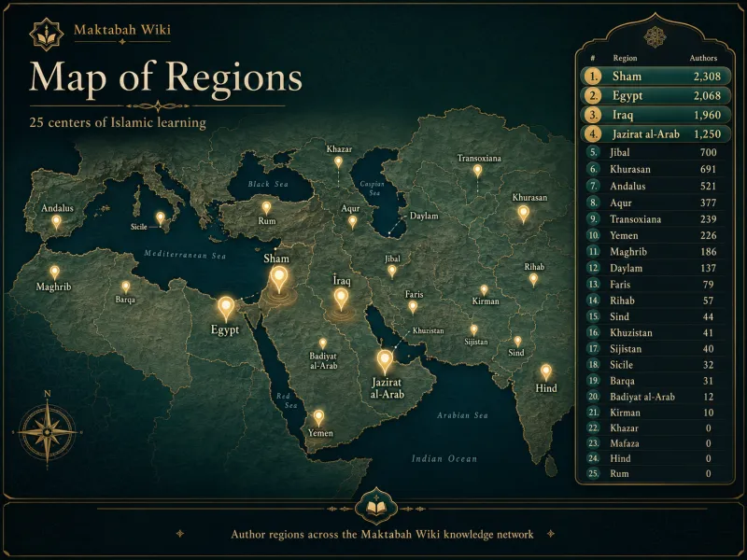Screen dimensions: 747x560
Task: Select the Yemen map pin
Action: pos(318,418)
